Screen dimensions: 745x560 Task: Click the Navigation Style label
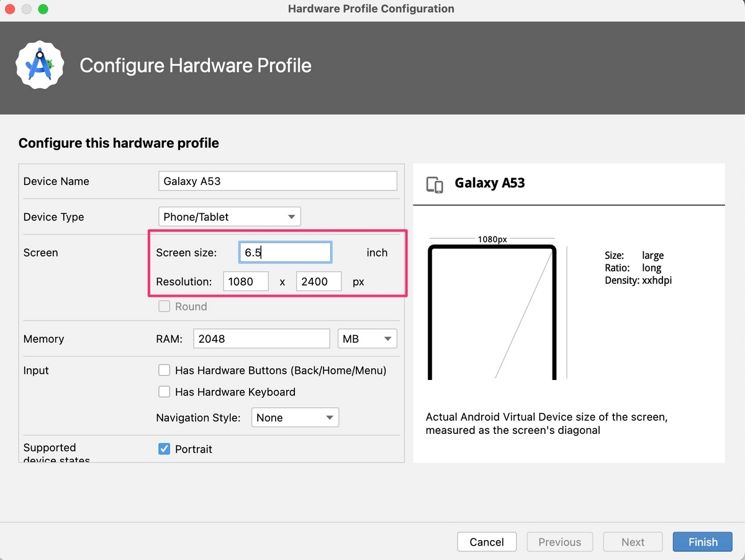tap(198, 418)
